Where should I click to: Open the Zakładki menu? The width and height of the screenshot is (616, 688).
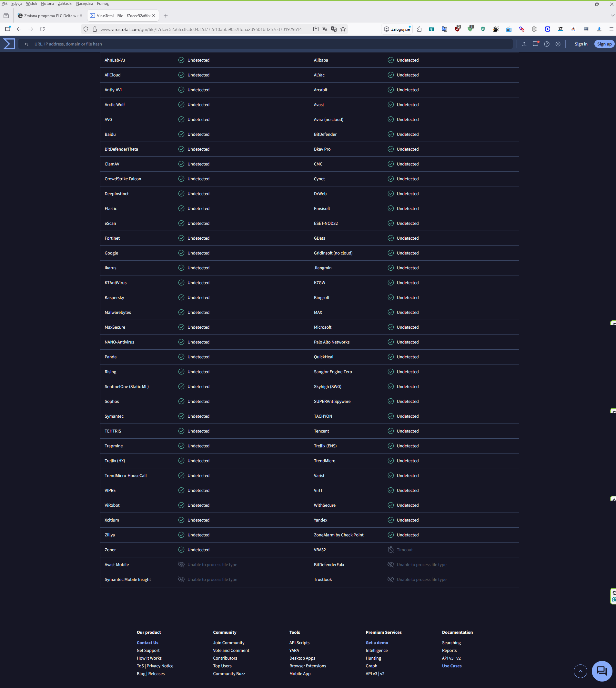[x=65, y=3]
